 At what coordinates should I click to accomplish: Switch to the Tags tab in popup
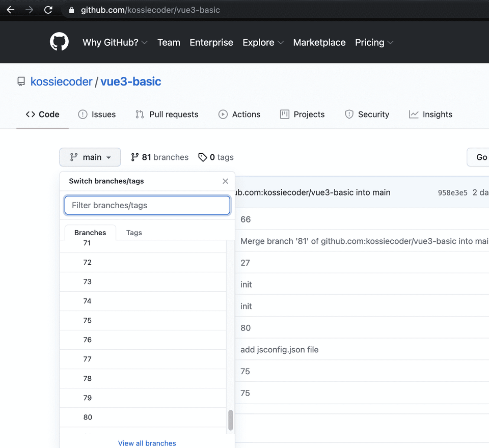pos(134,233)
